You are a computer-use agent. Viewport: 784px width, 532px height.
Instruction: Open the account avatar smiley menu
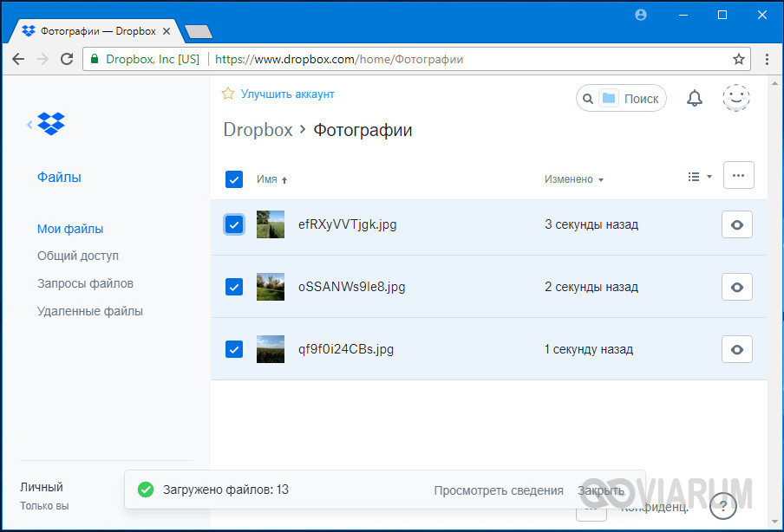(736, 98)
